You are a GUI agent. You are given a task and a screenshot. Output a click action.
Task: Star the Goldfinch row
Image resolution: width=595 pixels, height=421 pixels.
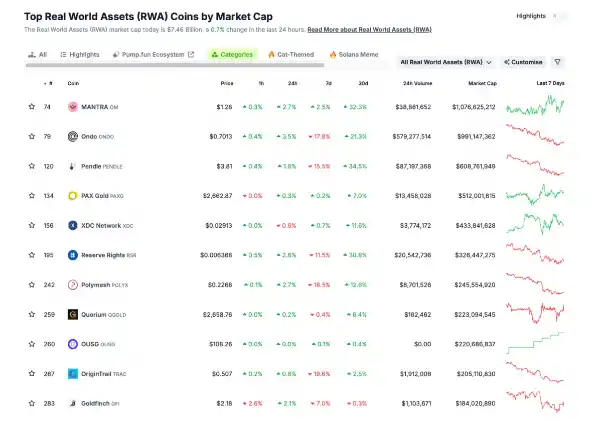coord(32,403)
